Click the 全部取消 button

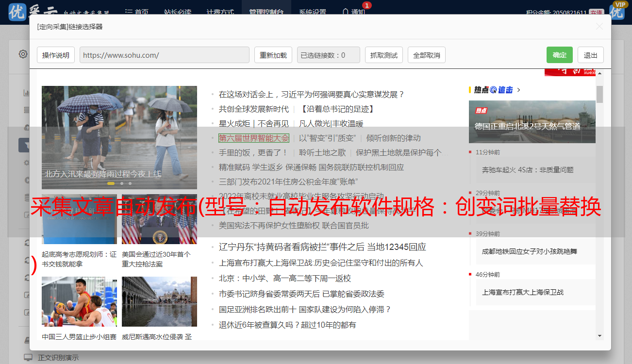pyautogui.click(x=426, y=55)
